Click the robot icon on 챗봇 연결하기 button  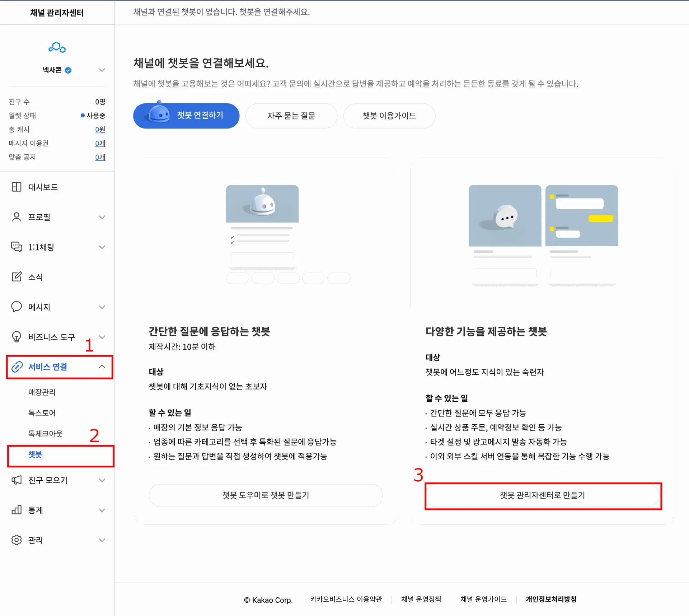pos(159,112)
